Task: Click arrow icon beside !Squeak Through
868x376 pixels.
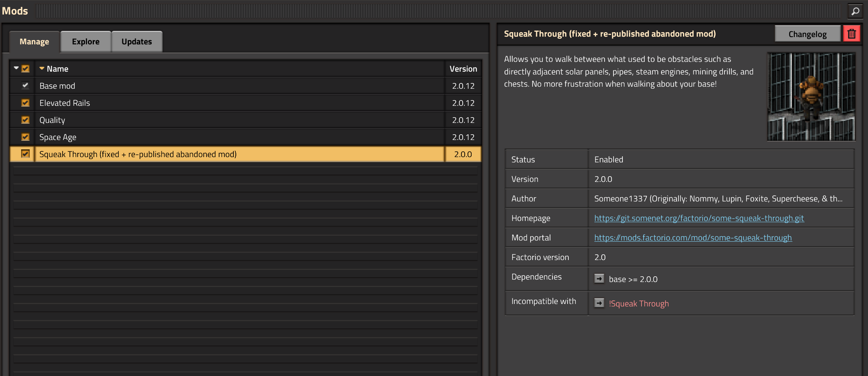Action: pyautogui.click(x=599, y=303)
